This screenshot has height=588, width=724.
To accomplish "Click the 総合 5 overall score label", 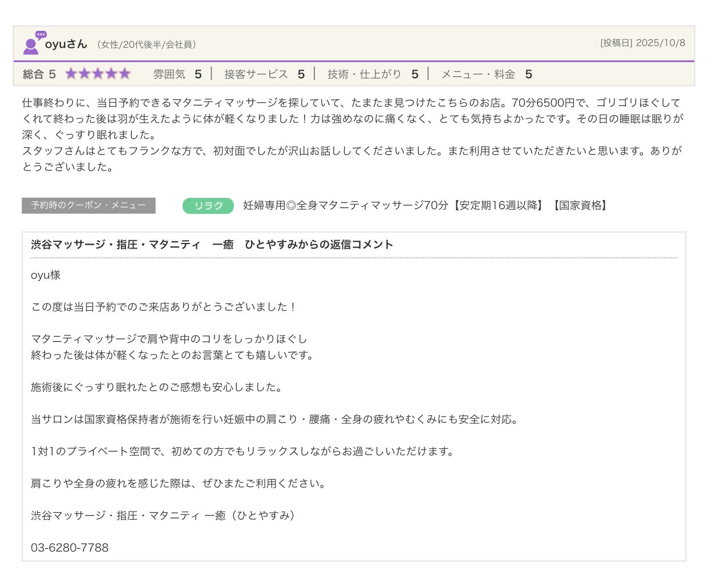I will coord(39,74).
